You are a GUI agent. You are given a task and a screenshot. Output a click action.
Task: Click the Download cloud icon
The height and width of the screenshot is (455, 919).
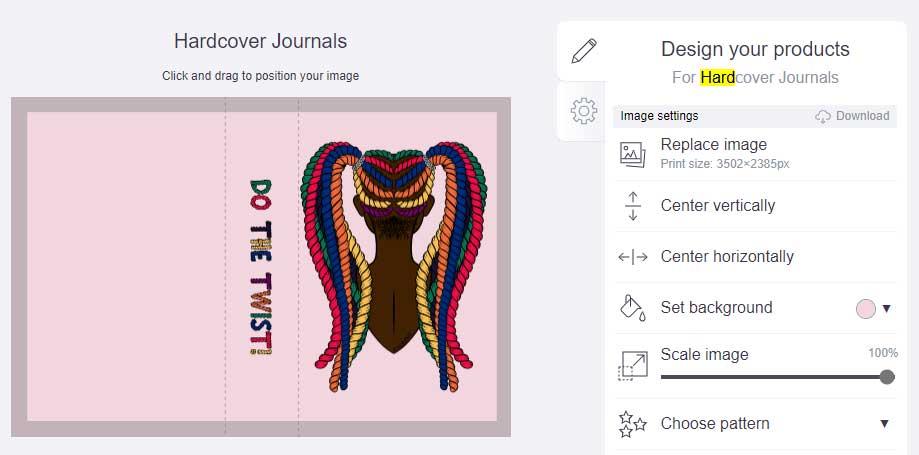click(x=823, y=116)
